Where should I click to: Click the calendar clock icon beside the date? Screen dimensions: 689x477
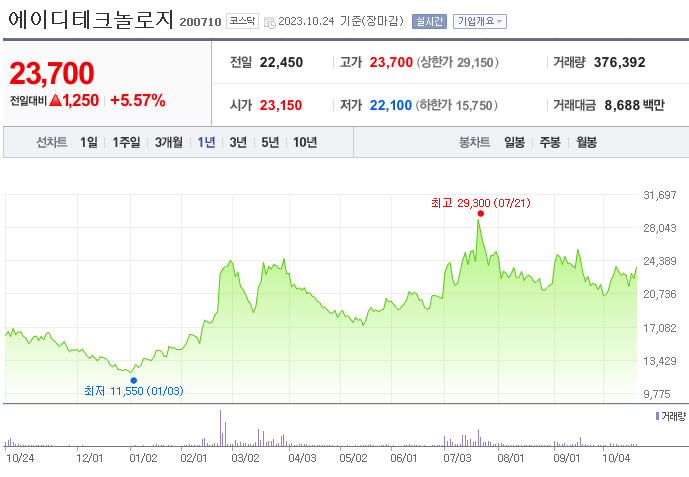click(x=270, y=22)
